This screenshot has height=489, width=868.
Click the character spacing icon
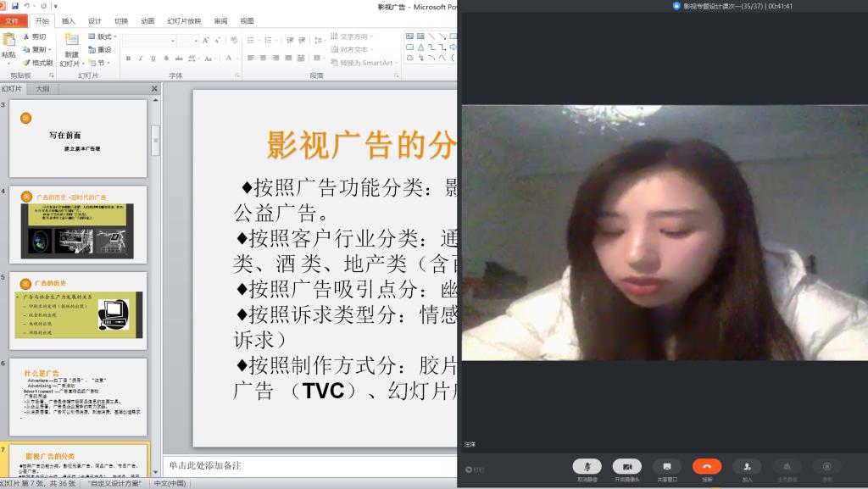[192, 58]
